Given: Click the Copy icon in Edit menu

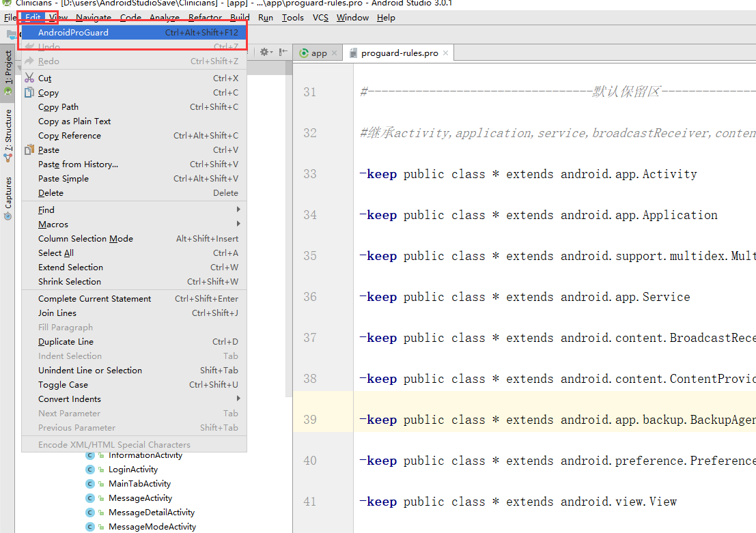Looking at the screenshot, I should click(x=29, y=93).
